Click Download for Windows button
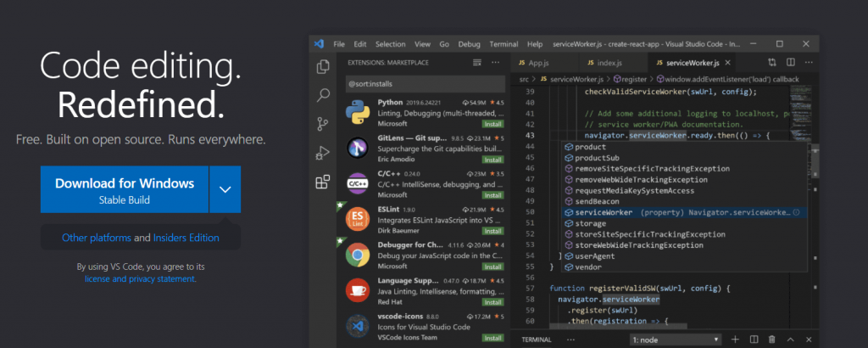 (x=125, y=189)
